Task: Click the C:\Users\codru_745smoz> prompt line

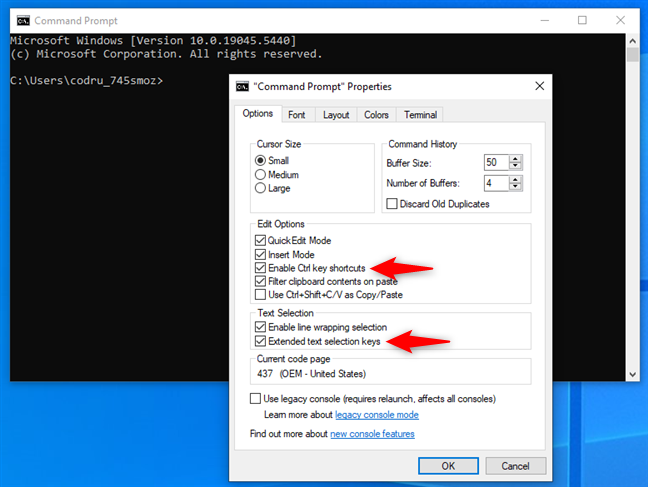Action: 87,80
